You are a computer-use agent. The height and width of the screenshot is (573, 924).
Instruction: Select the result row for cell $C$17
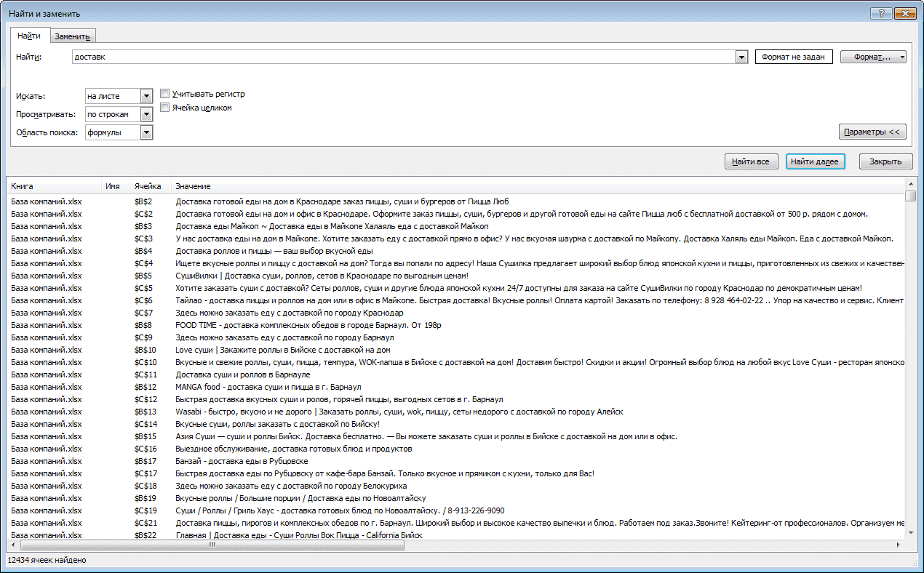[x=455, y=473]
